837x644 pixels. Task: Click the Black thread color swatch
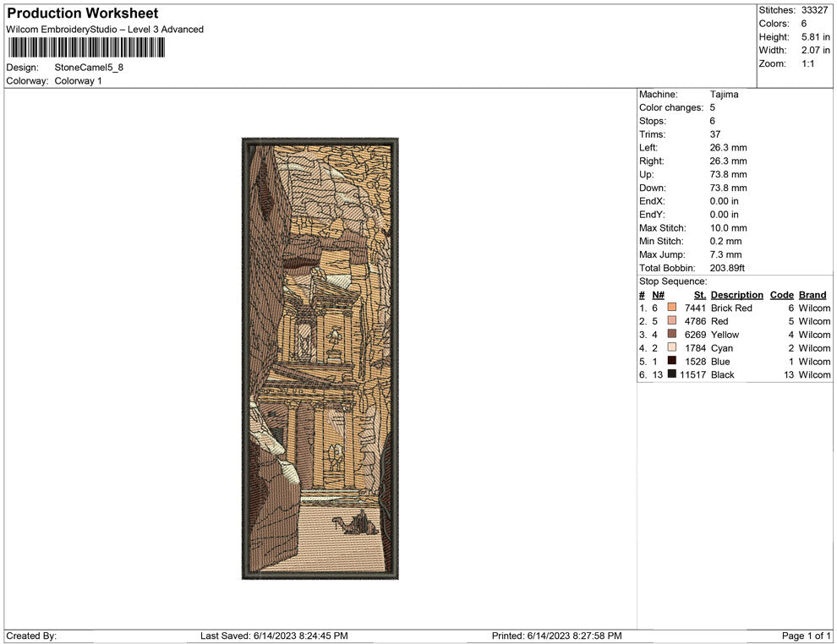click(x=671, y=374)
